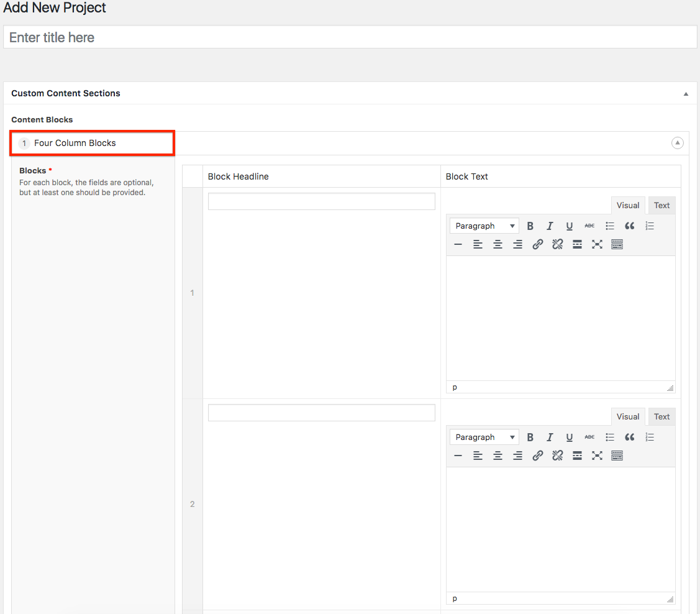This screenshot has height=614, width=700.
Task: Click first Block Headline input field
Action: [321, 201]
